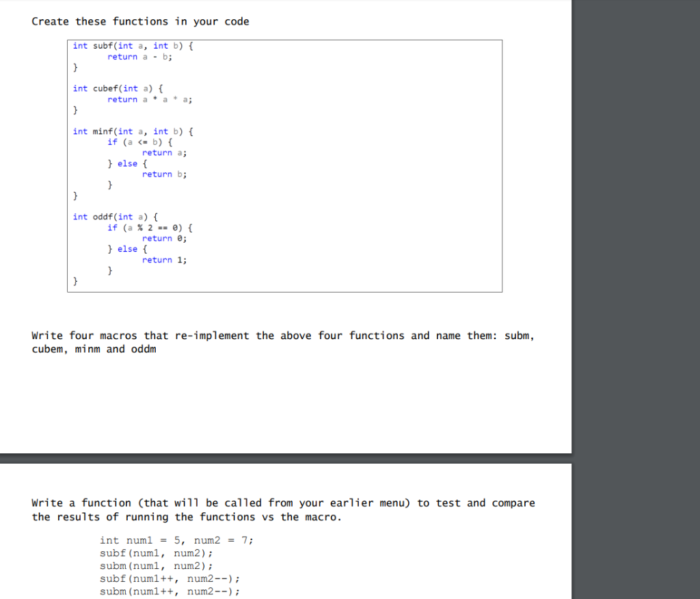Select the word 'subm' in the macros instruction
700x599 pixels.
coord(519,335)
